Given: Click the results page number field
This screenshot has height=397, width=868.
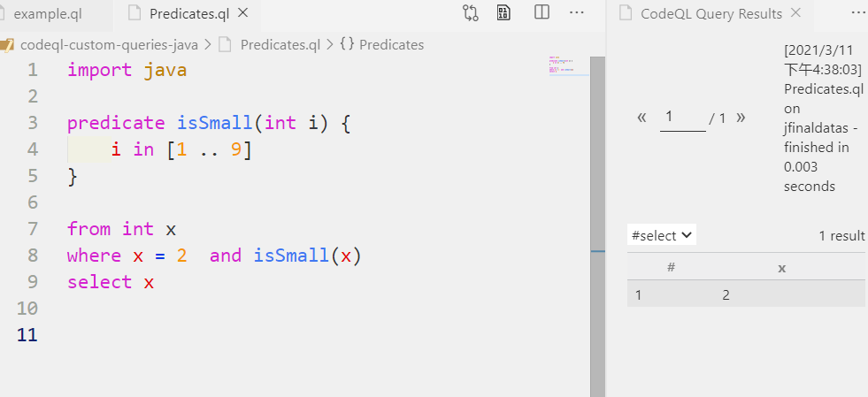Looking at the screenshot, I should pos(682,118).
